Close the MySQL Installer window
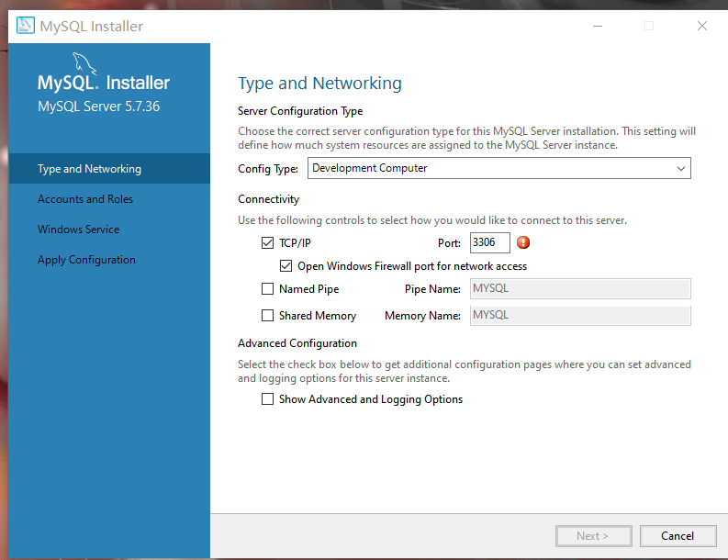 (x=702, y=26)
